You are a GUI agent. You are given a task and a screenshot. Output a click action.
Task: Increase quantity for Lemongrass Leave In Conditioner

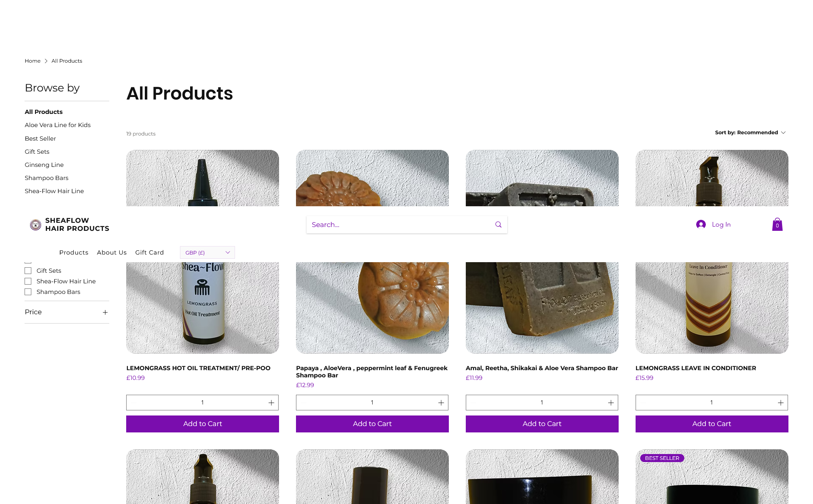pos(781,403)
